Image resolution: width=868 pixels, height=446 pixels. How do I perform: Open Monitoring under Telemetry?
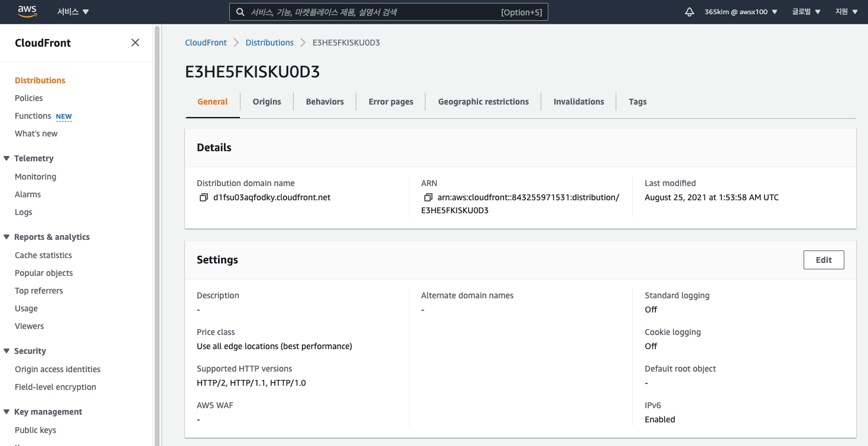35,177
